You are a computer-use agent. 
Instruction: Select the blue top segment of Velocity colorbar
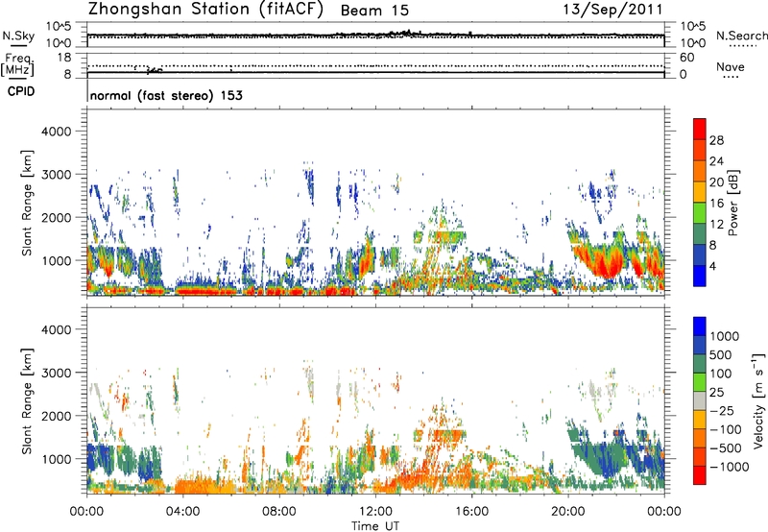point(700,326)
